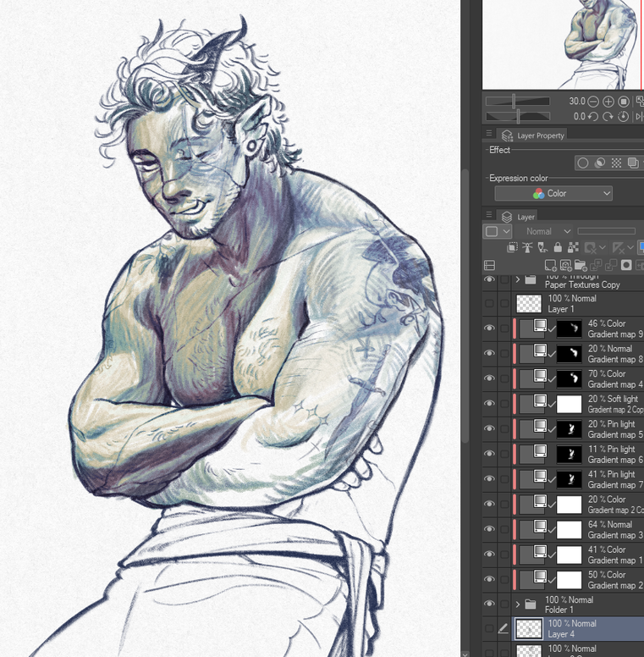The height and width of the screenshot is (657, 644).
Task: Show the hidden Layer 1
Action: pos(489,303)
